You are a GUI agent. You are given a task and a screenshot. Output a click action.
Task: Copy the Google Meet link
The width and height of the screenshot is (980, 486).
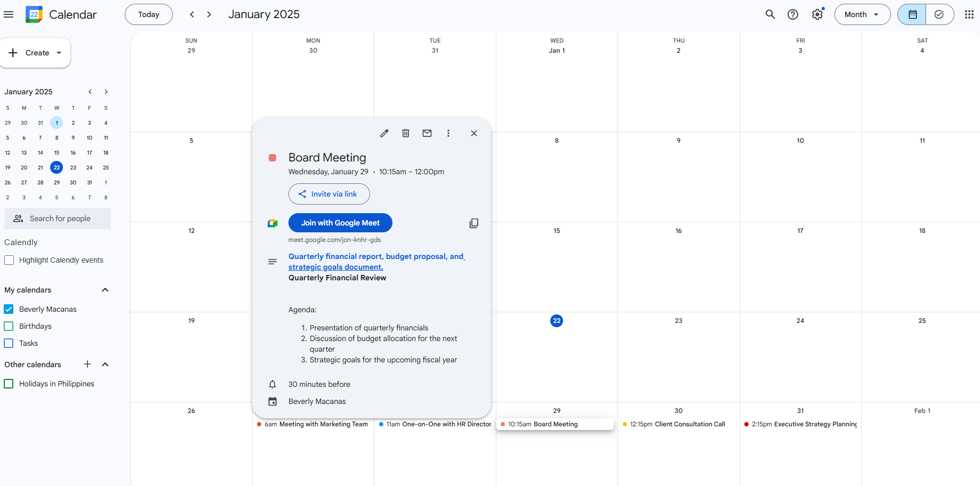tap(473, 223)
